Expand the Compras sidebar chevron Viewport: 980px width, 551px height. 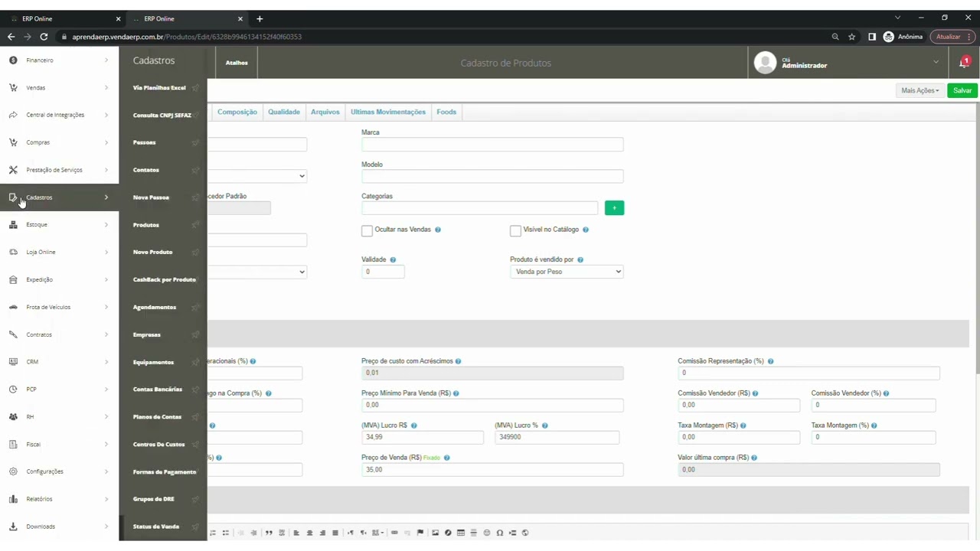click(106, 142)
